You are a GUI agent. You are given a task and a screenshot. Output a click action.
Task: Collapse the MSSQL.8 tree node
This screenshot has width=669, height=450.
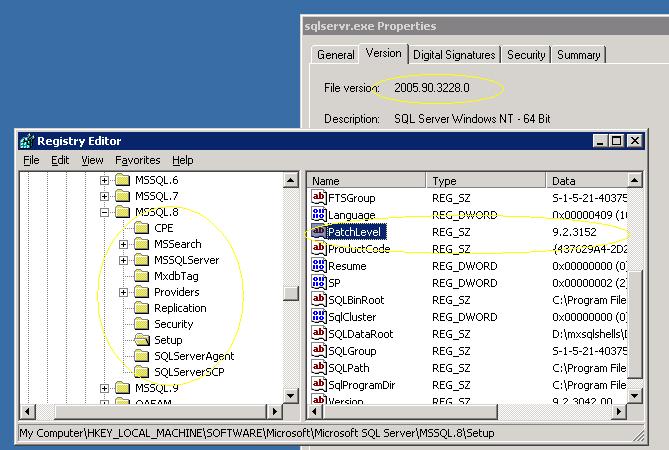[104, 212]
